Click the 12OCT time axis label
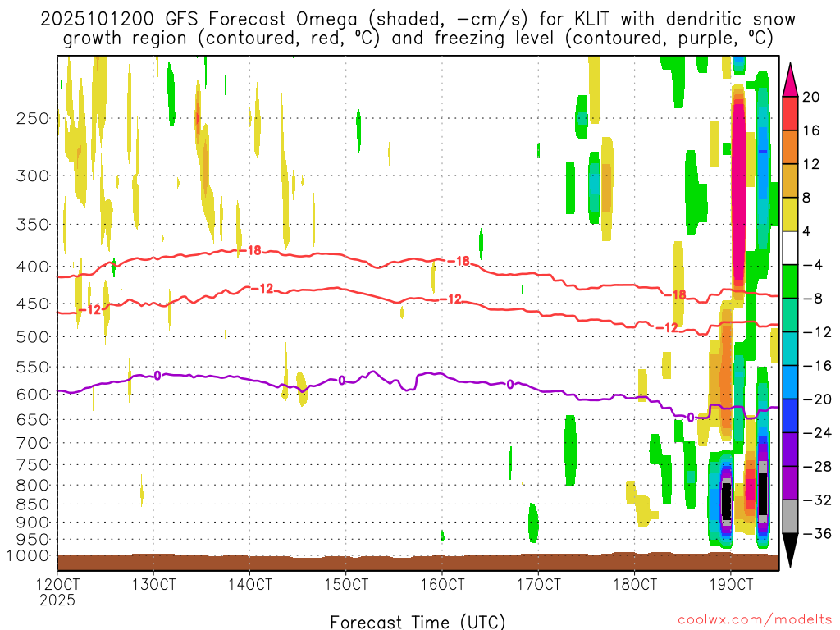Screen dimensions: 840x630 (57, 584)
